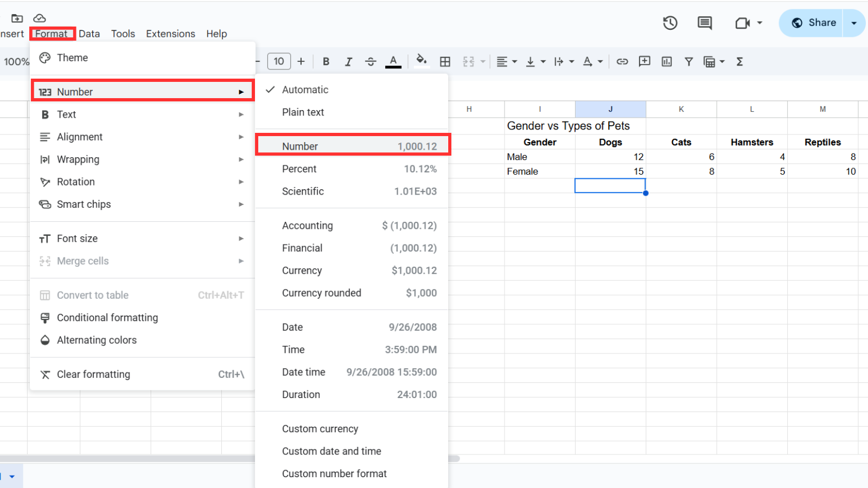Open the Share options arrow
868x488 pixels.
click(x=854, y=23)
